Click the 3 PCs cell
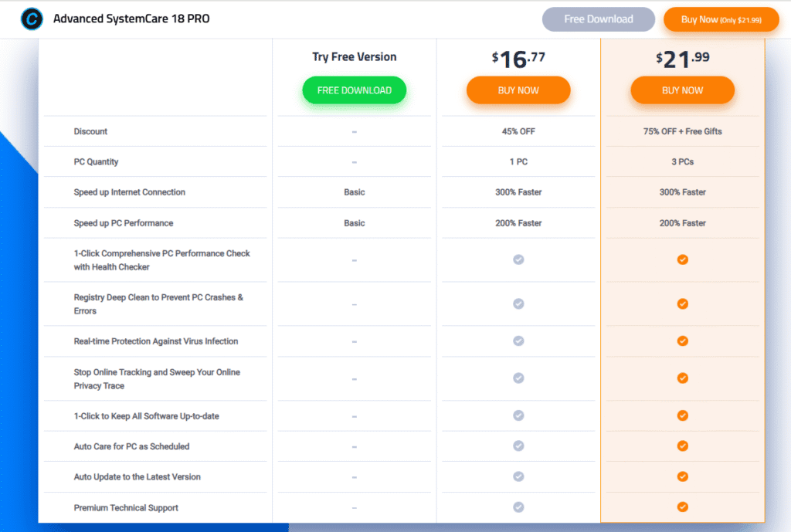 (683, 162)
